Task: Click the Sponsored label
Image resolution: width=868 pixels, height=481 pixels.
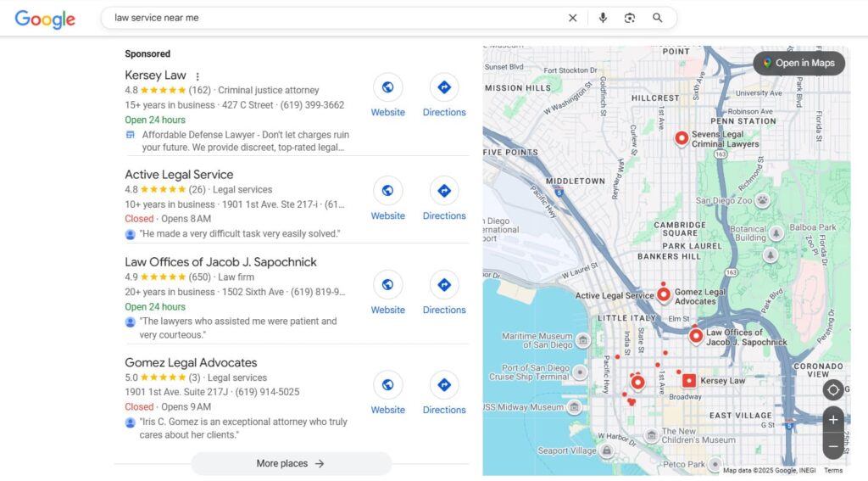Action: click(147, 53)
